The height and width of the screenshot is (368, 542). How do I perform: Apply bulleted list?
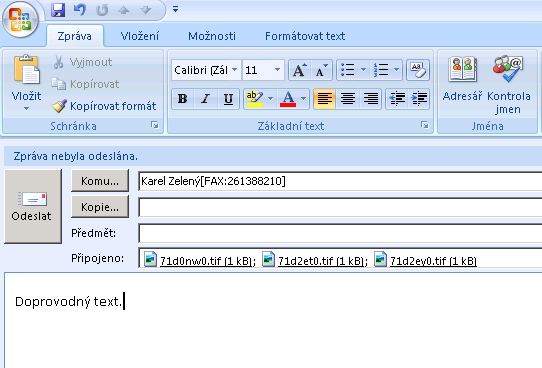point(348,70)
